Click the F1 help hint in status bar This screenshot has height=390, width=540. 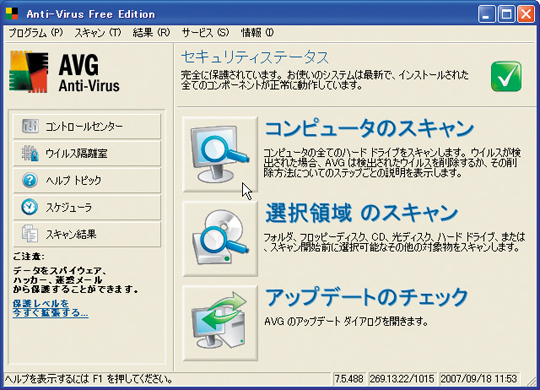pos(89,379)
